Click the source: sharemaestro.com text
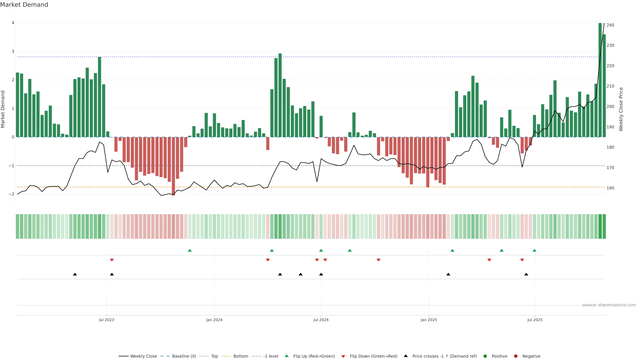The height and width of the screenshot is (362, 644). click(x=609, y=305)
